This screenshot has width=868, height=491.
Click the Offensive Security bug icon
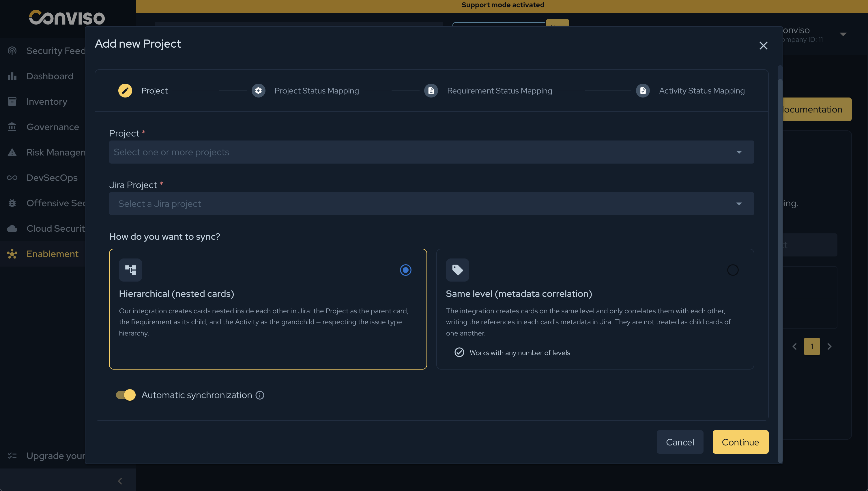coord(12,203)
